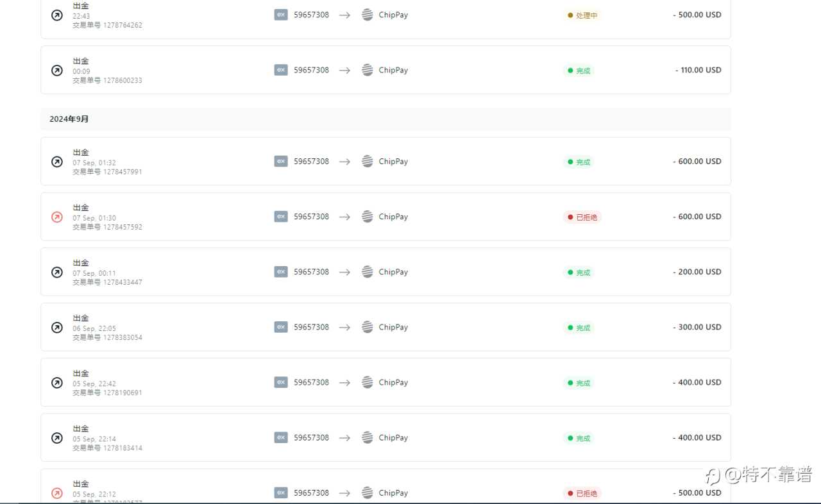Click the red arrow icon on the 05 Sep 22:12 withdrawal

(57, 493)
